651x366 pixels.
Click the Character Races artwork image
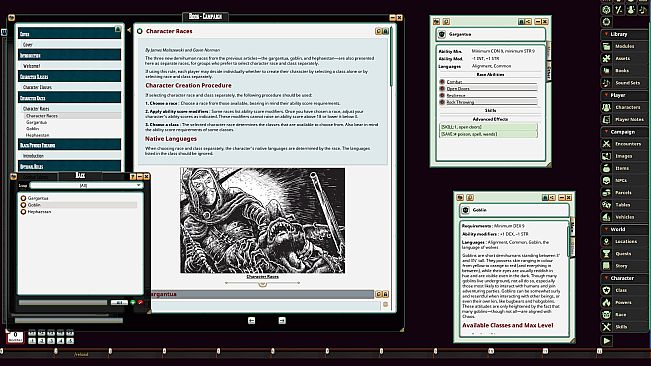pyautogui.click(x=262, y=220)
